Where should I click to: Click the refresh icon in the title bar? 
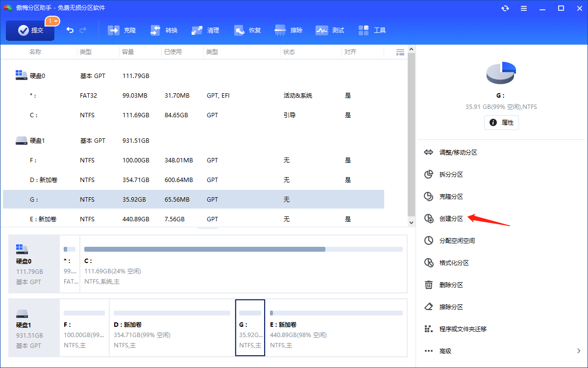tap(505, 8)
